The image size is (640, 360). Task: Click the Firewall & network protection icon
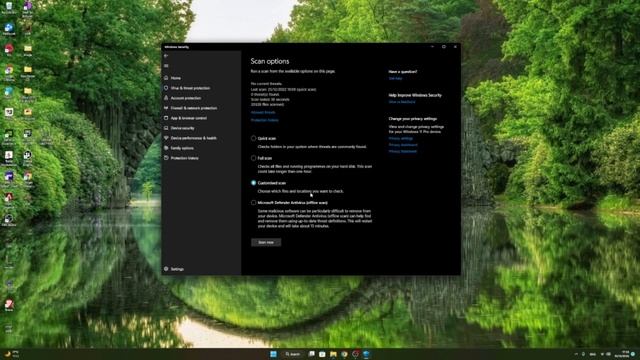point(166,108)
